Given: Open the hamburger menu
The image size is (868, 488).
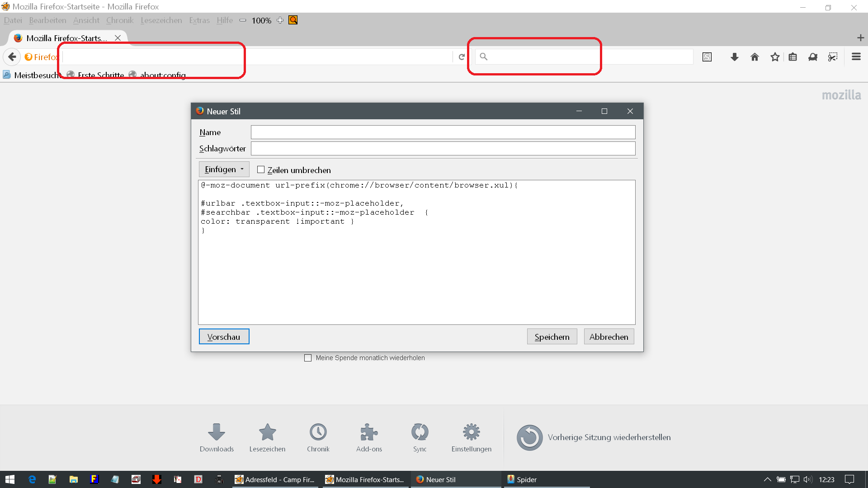Looking at the screenshot, I should click(856, 57).
